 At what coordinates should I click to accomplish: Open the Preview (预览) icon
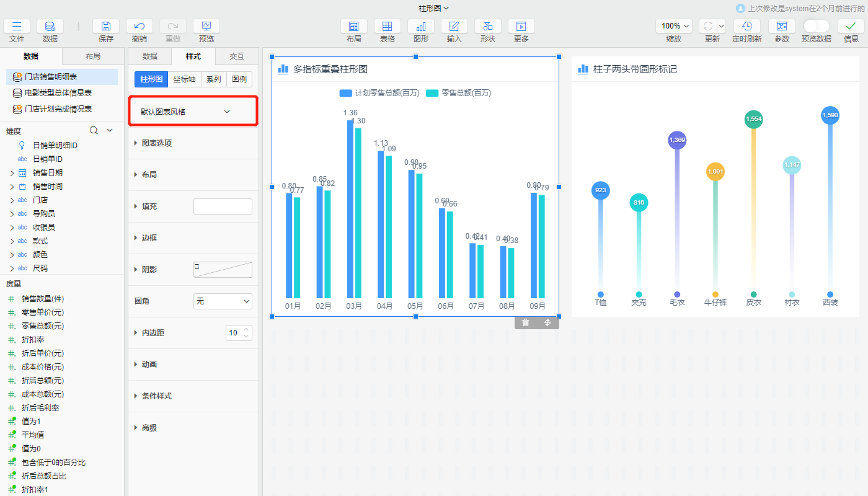click(206, 26)
